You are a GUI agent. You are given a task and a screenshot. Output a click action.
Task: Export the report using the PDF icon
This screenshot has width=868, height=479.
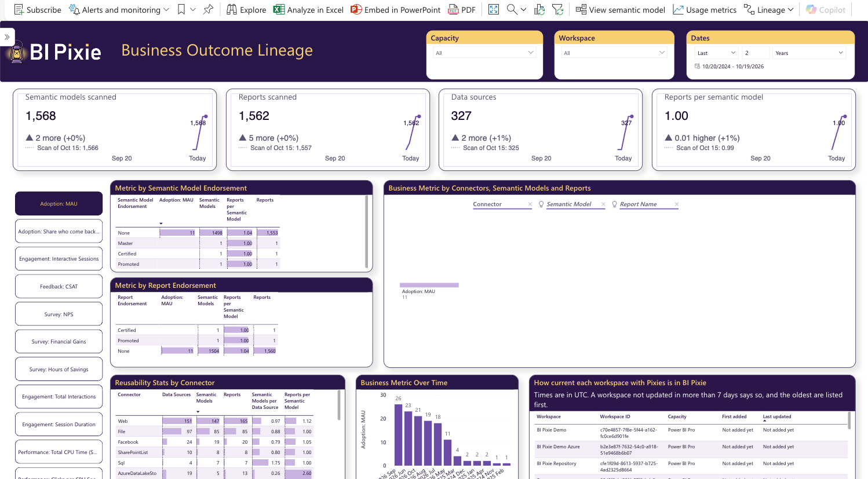(x=453, y=10)
